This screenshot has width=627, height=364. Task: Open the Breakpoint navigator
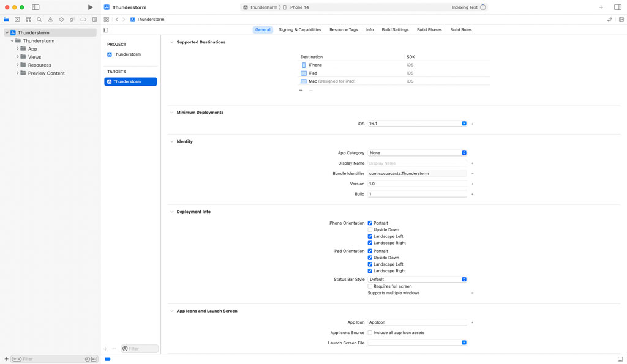pos(83,20)
